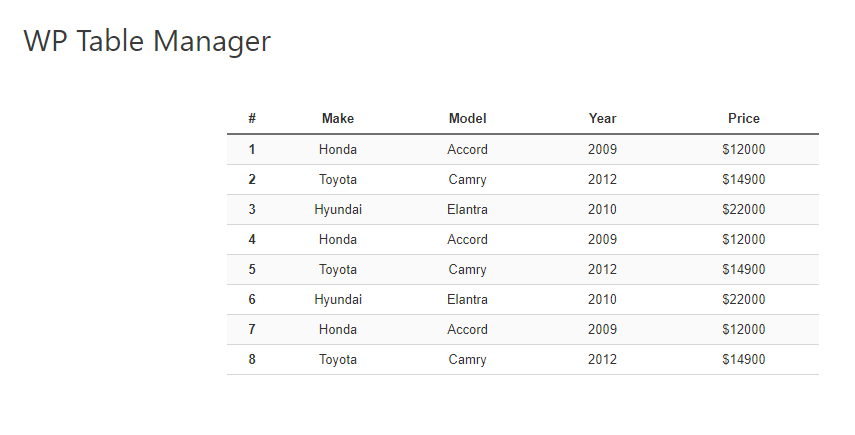Select row number 1 cell
Screen dimensions: 855x435
tap(252, 149)
